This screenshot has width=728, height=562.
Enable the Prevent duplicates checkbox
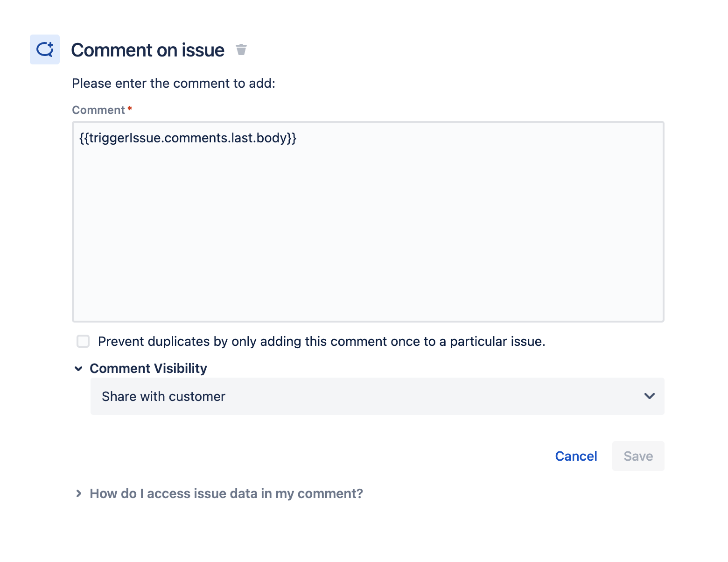click(83, 341)
